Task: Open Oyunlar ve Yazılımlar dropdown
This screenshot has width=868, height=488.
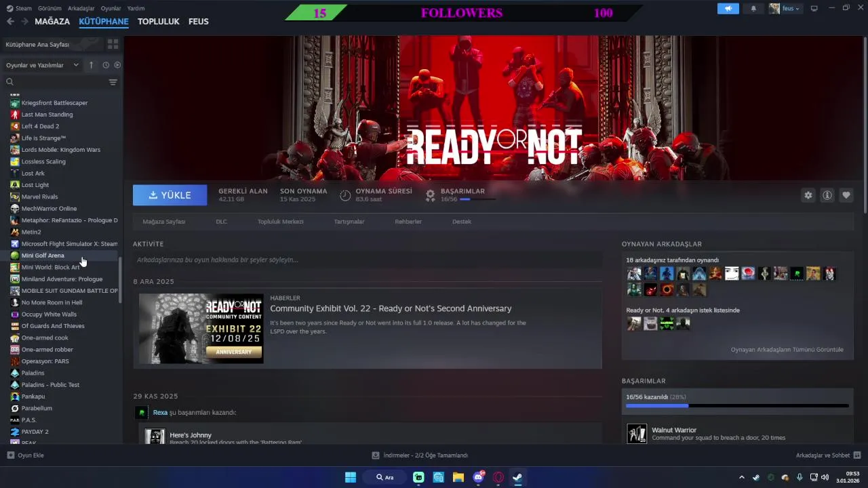Action: pos(42,65)
